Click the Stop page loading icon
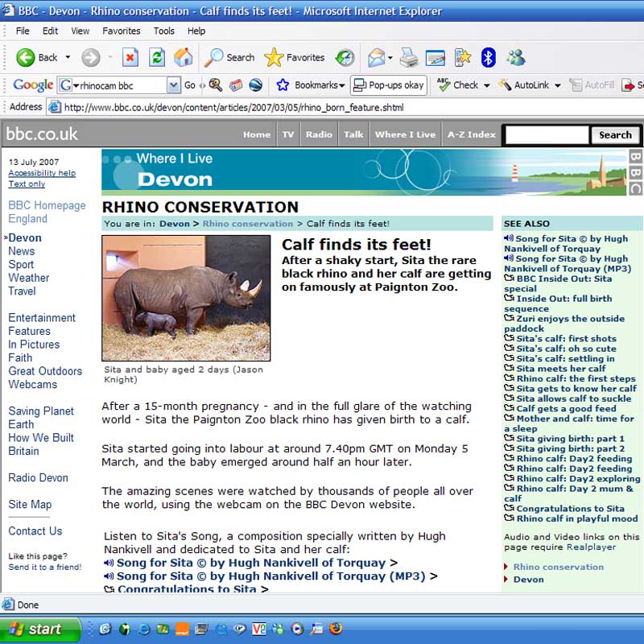 click(x=130, y=57)
